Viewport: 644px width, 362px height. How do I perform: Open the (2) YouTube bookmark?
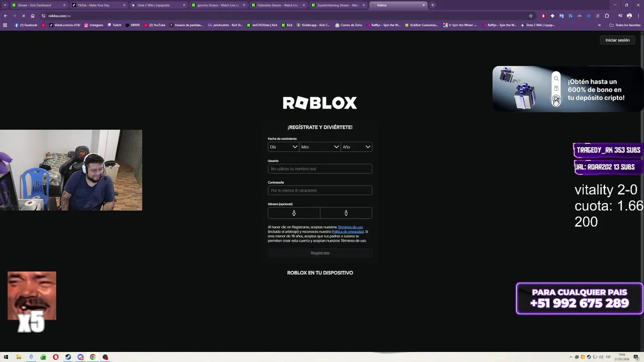[154, 25]
